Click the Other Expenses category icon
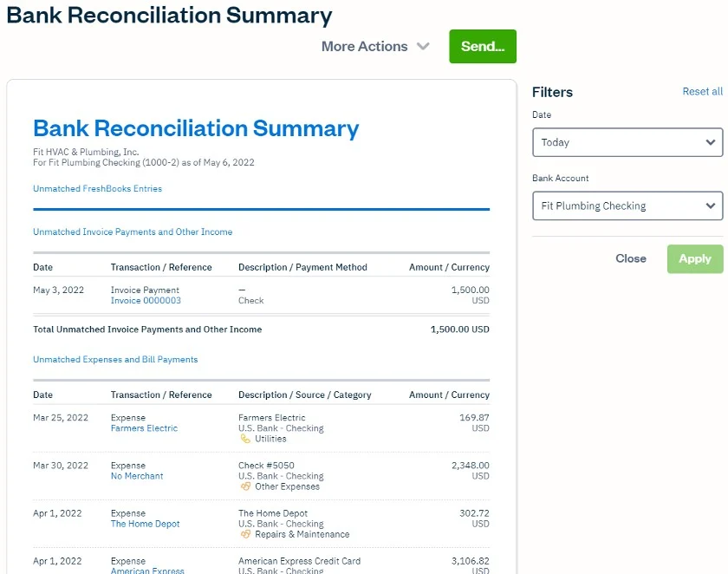 245,486
